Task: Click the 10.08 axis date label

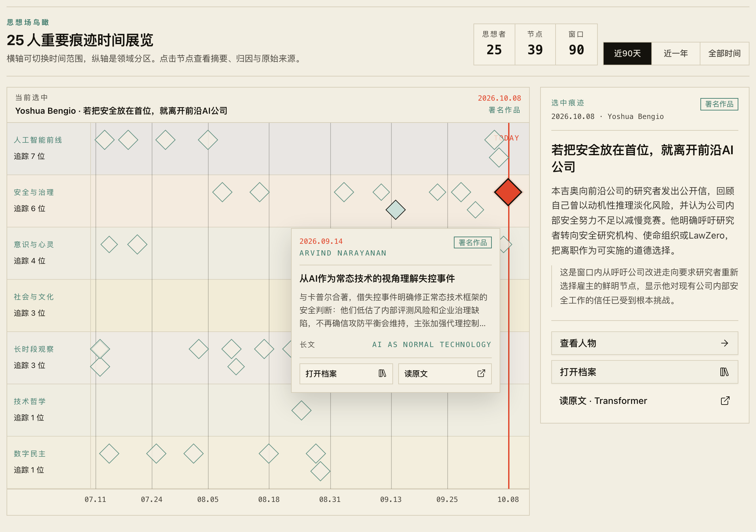Action: tap(508, 499)
